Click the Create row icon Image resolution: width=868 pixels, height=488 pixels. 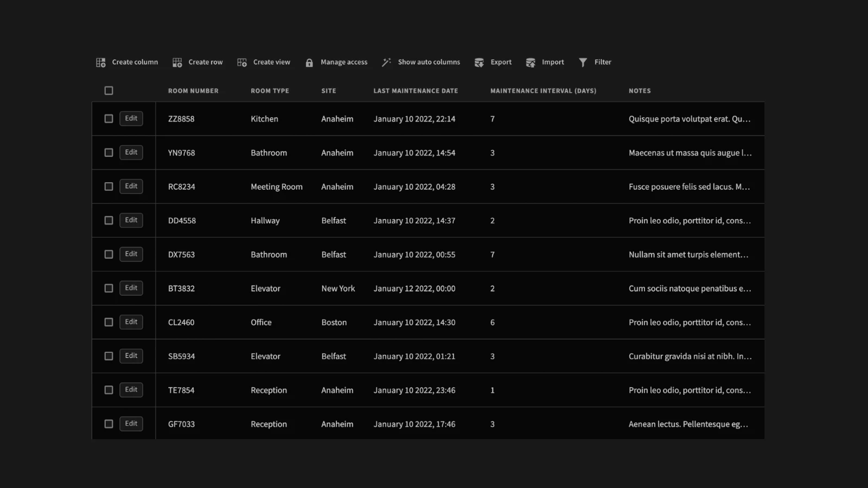pyautogui.click(x=177, y=62)
